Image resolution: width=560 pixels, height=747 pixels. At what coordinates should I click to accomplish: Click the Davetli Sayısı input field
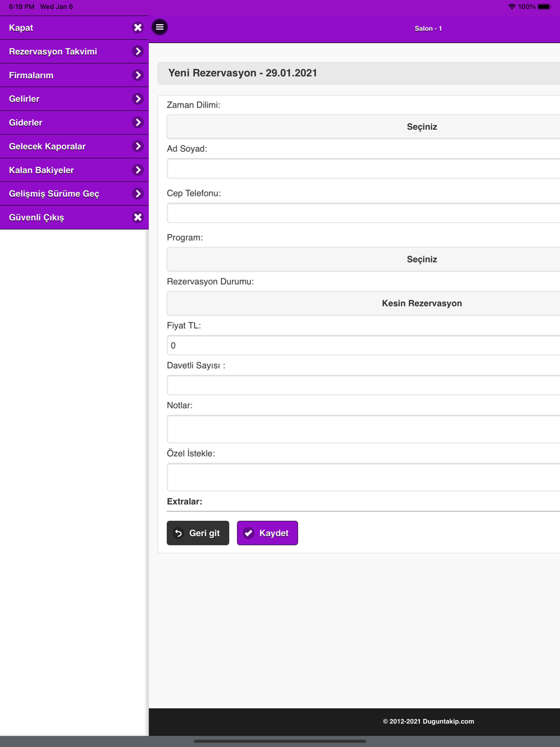364,385
